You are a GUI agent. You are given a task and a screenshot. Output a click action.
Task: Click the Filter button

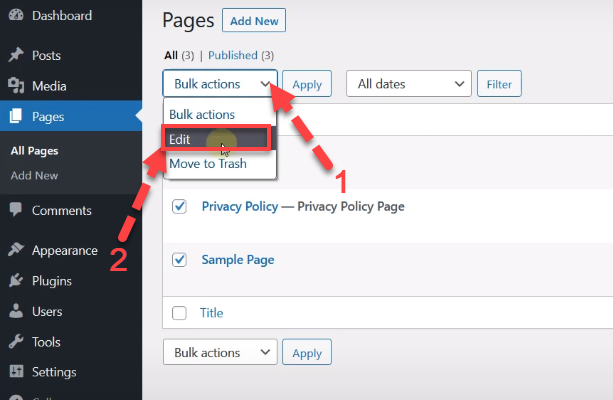[x=499, y=84]
